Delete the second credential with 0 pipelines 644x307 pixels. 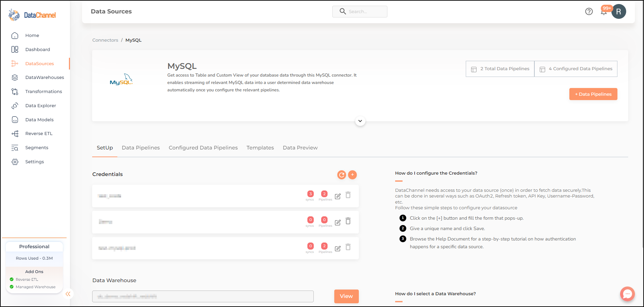coord(348,221)
